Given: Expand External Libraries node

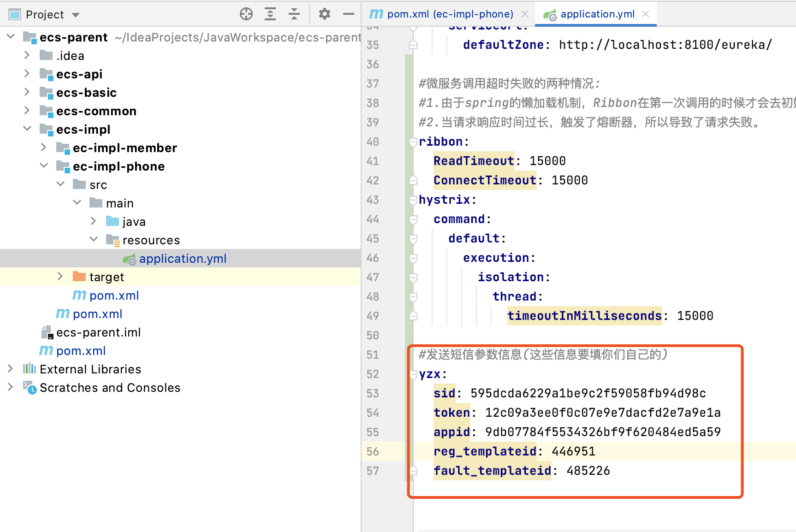Looking at the screenshot, I should (11, 369).
